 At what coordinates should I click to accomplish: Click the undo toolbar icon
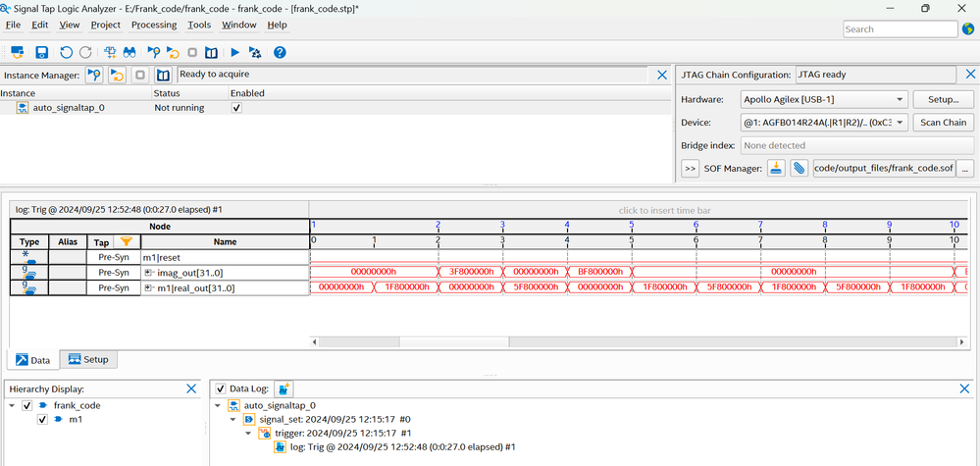tap(67, 52)
